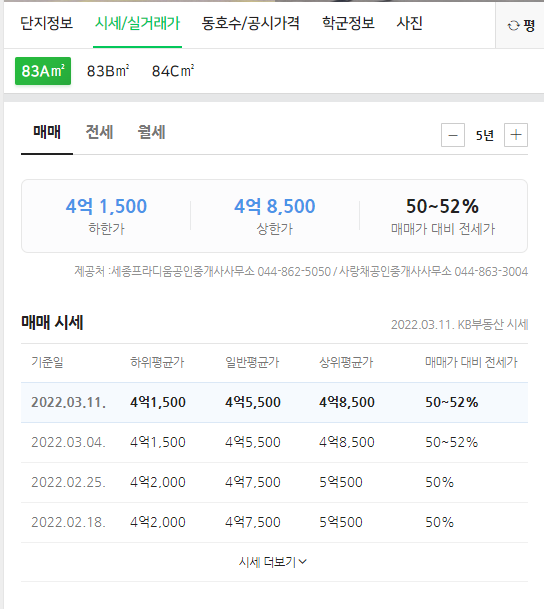544x609 pixels.
Task: Open the 단지정보 tab
Action: click(46, 23)
